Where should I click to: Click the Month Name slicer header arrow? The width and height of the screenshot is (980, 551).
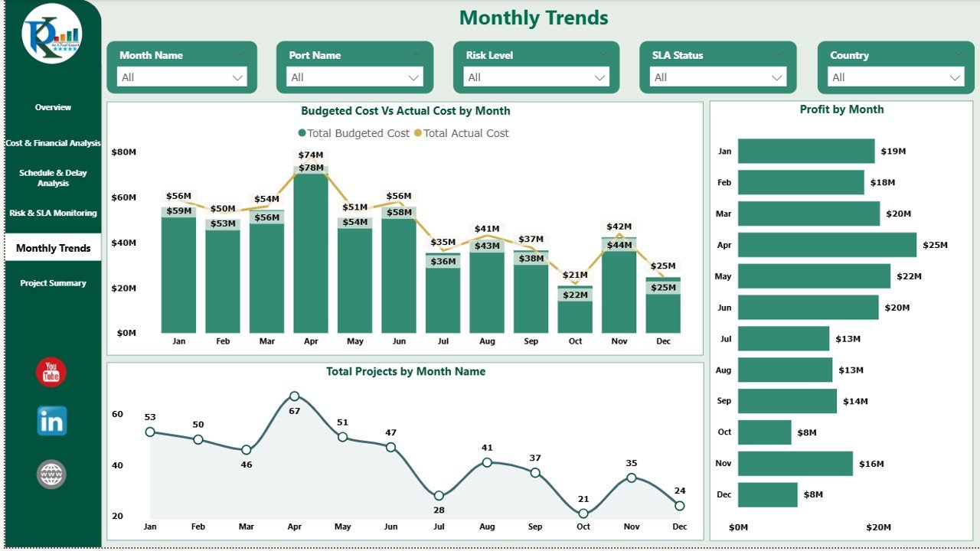[x=242, y=54]
